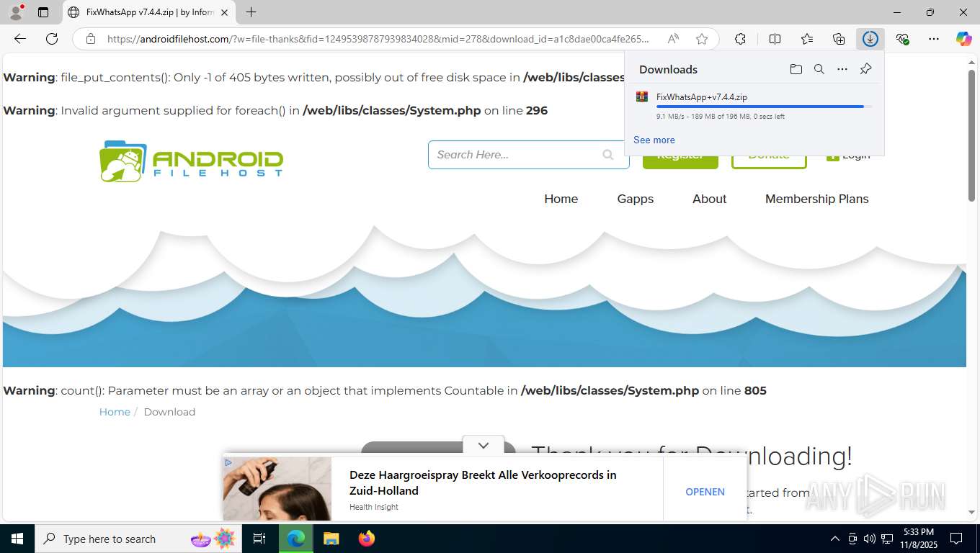Go back to previous page
The image size is (980, 553).
click(20, 39)
